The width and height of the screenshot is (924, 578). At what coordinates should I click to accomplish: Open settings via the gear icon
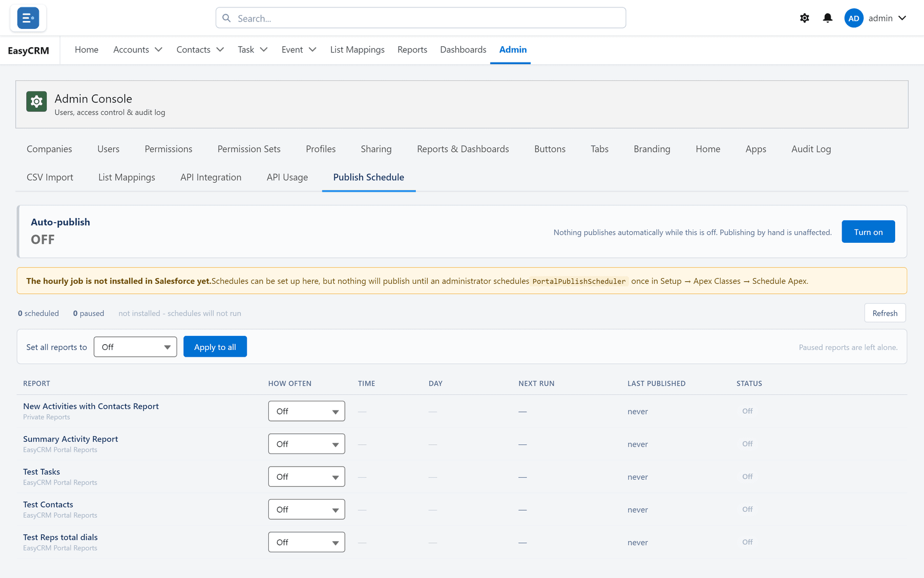click(804, 18)
